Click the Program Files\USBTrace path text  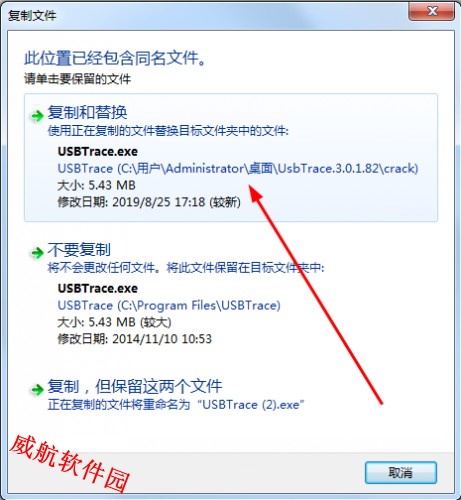tap(169, 305)
